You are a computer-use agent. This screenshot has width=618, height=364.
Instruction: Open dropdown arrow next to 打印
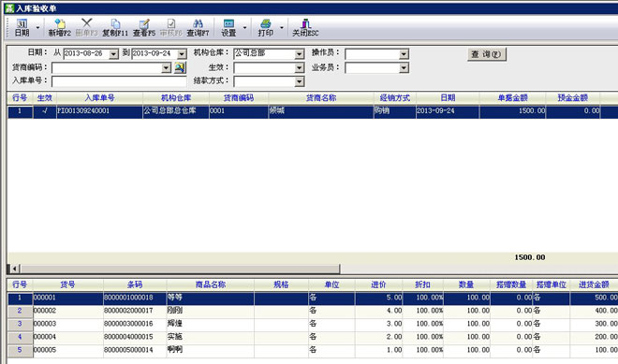tap(282, 27)
